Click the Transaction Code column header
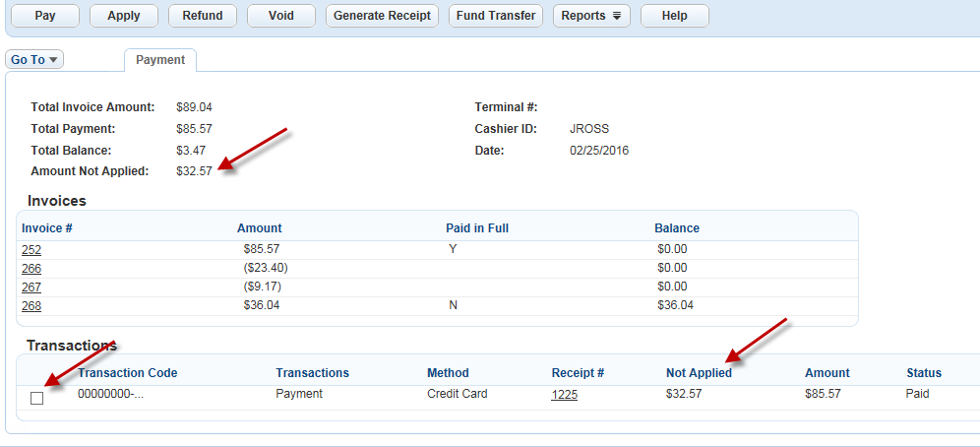Viewport: 980px width, 447px height. [128, 373]
